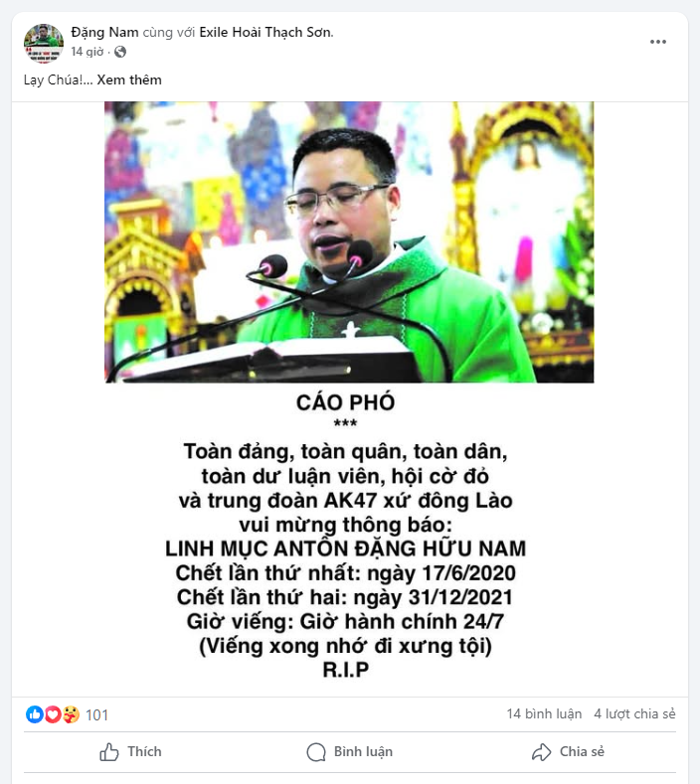Screen dimensions: 700x784
Task: Share the post with Chia sẻ
Action: click(x=568, y=751)
